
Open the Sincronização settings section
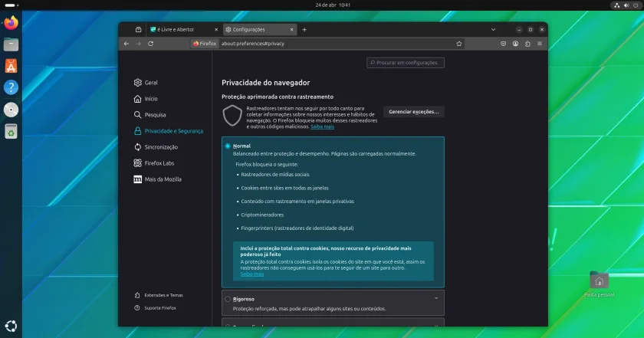click(x=156, y=147)
